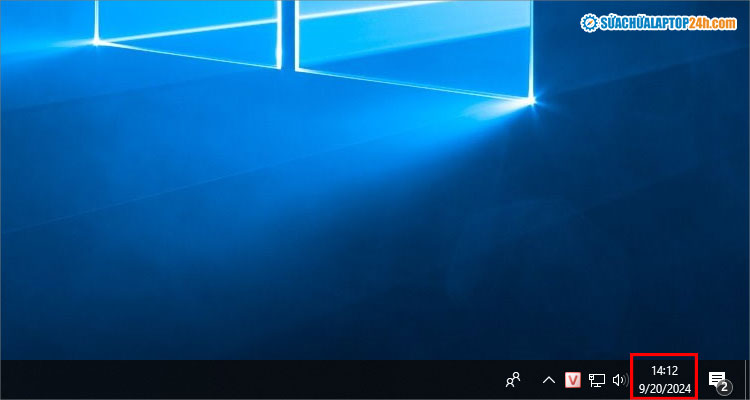Image resolution: width=750 pixels, height=400 pixels.
Task: Expand the hidden icons chevron in tray
Action: [548, 380]
